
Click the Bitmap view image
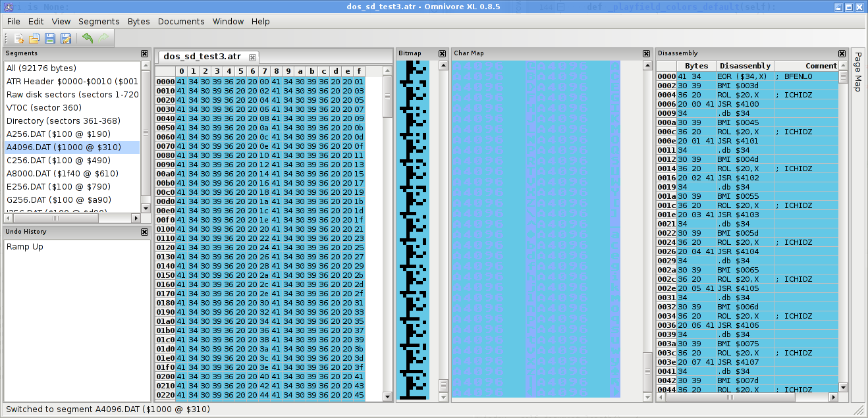pos(412,229)
